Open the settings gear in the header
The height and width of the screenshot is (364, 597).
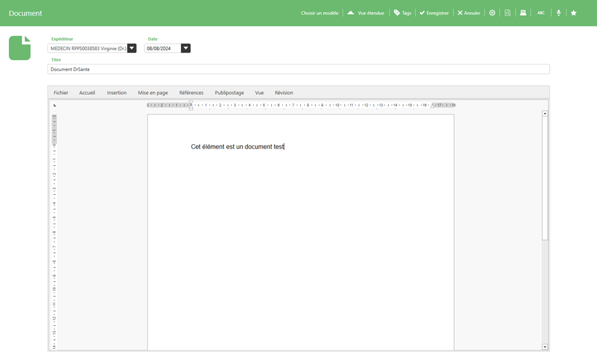pyautogui.click(x=492, y=13)
